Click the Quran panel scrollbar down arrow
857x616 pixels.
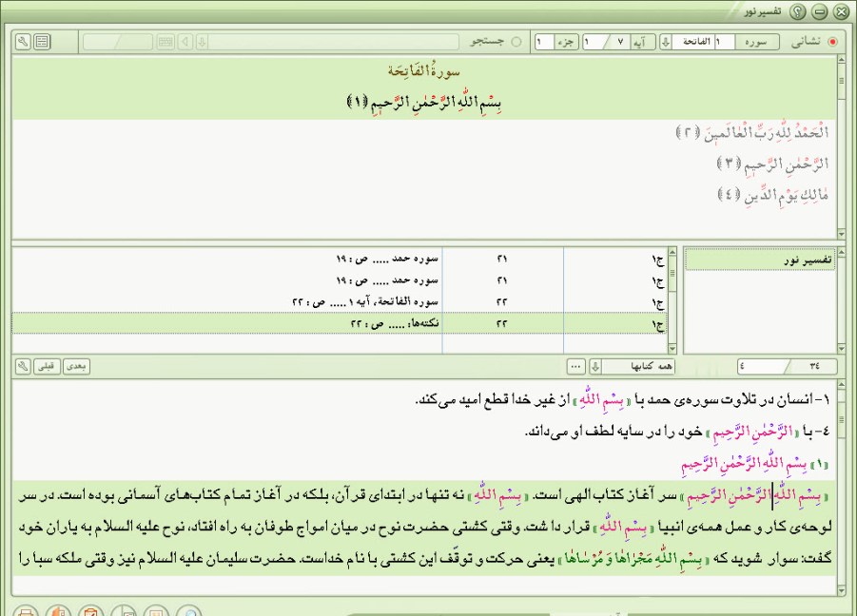pos(842,234)
